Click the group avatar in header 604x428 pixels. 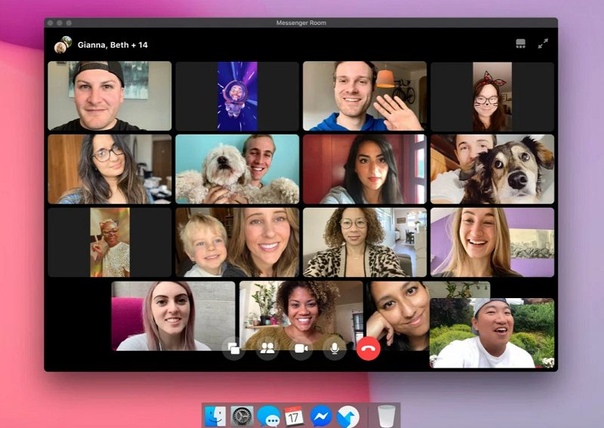coord(62,45)
